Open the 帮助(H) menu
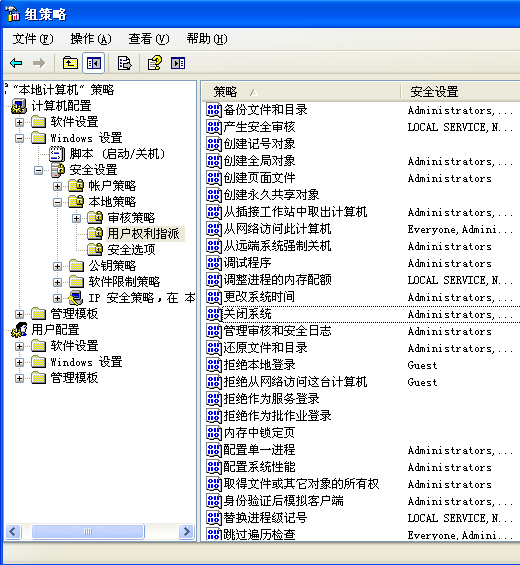The width and height of the screenshot is (520, 565). pos(207,39)
